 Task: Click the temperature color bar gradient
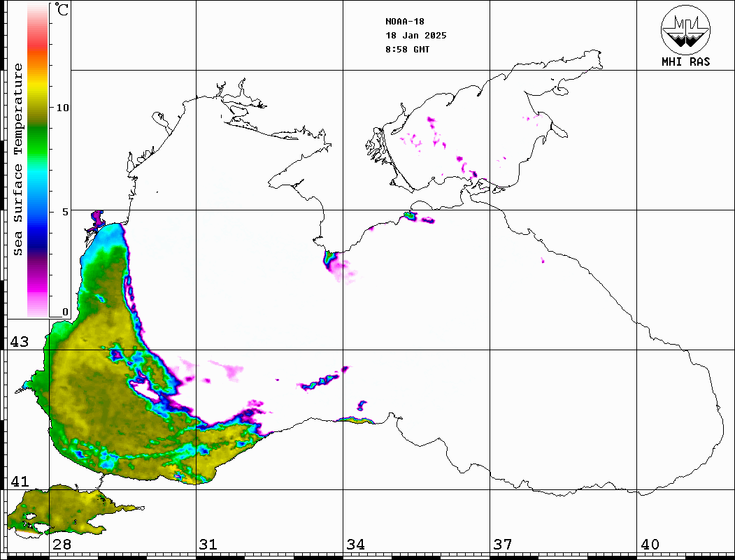point(38,160)
